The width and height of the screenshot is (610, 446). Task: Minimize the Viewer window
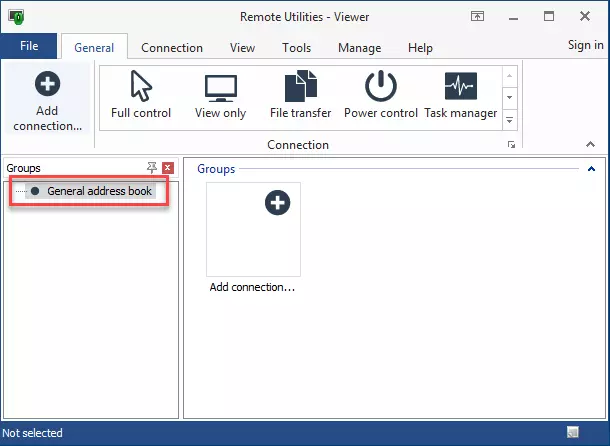tap(513, 17)
